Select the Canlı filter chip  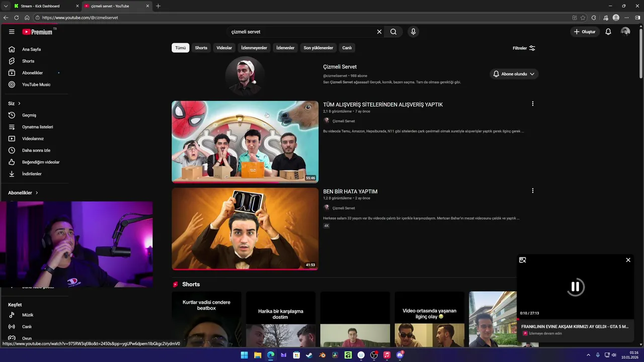[347, 48]
